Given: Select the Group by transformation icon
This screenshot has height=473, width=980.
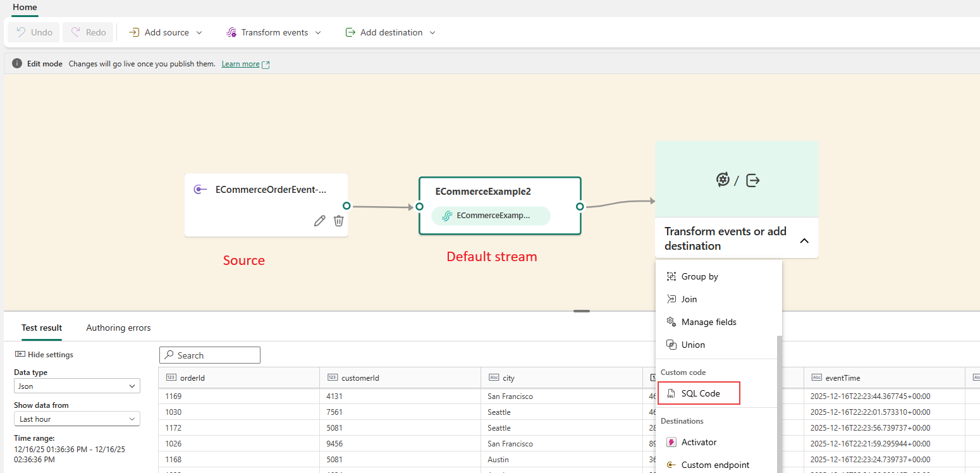Looking at the screenshot, I should (x=670, y=276).
